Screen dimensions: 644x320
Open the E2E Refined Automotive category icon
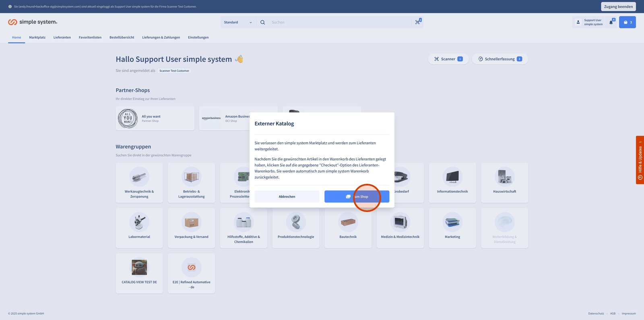192,267
